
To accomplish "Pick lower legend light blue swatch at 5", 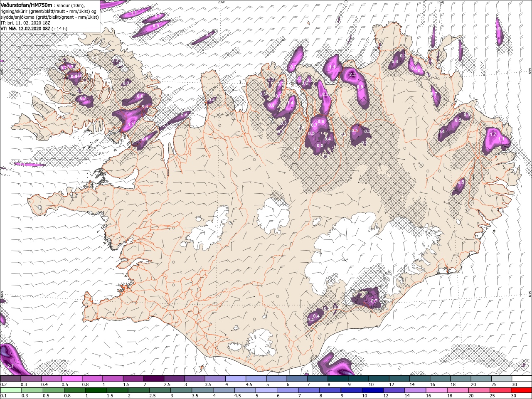I will 266,390.
